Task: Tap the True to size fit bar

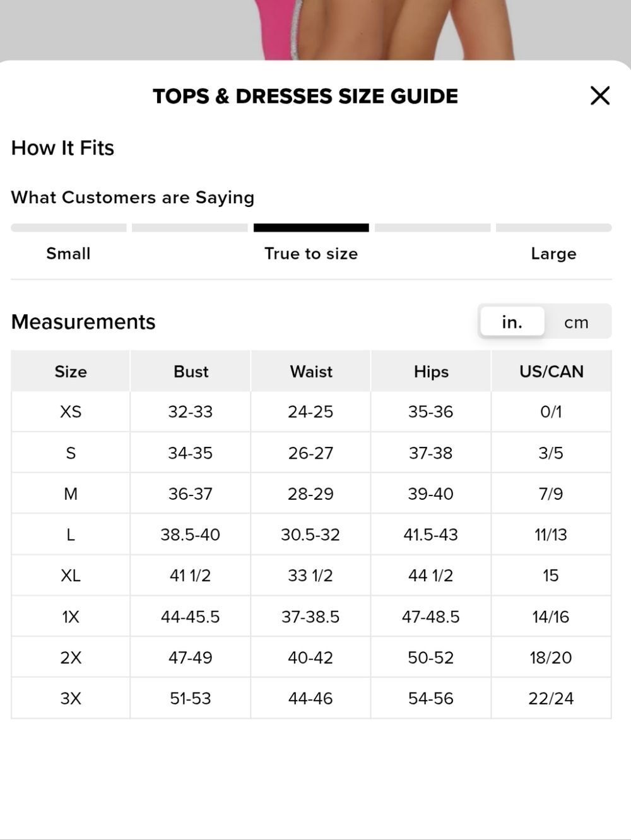Action: [311, 228]
